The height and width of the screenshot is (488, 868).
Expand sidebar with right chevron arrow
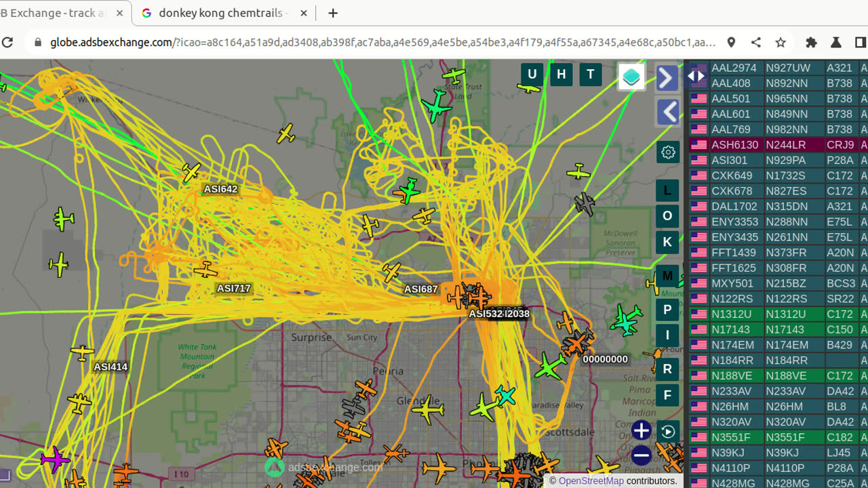pos(667,78)
